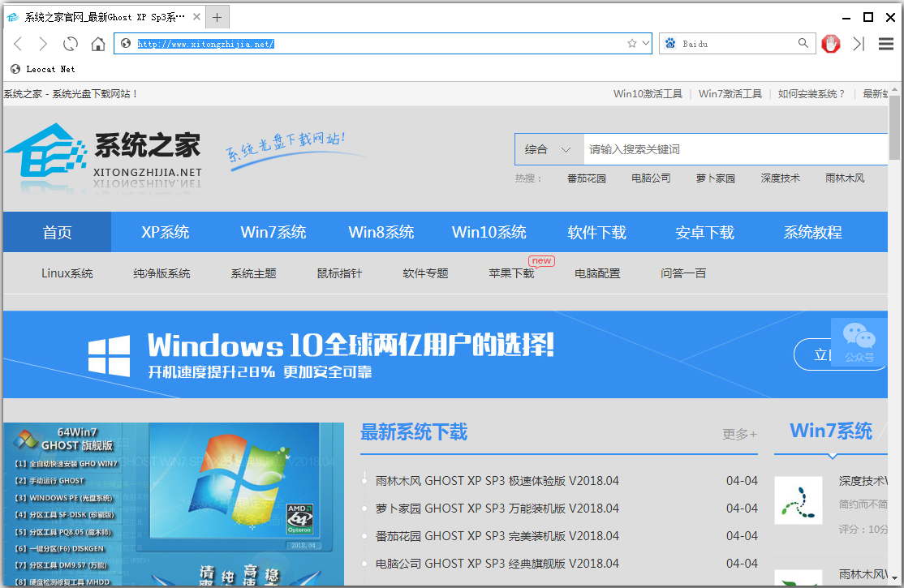Open the 如何安装系统？ link
Image resolution: width=904 pixels, height=588 pixels.
point(811,94)
